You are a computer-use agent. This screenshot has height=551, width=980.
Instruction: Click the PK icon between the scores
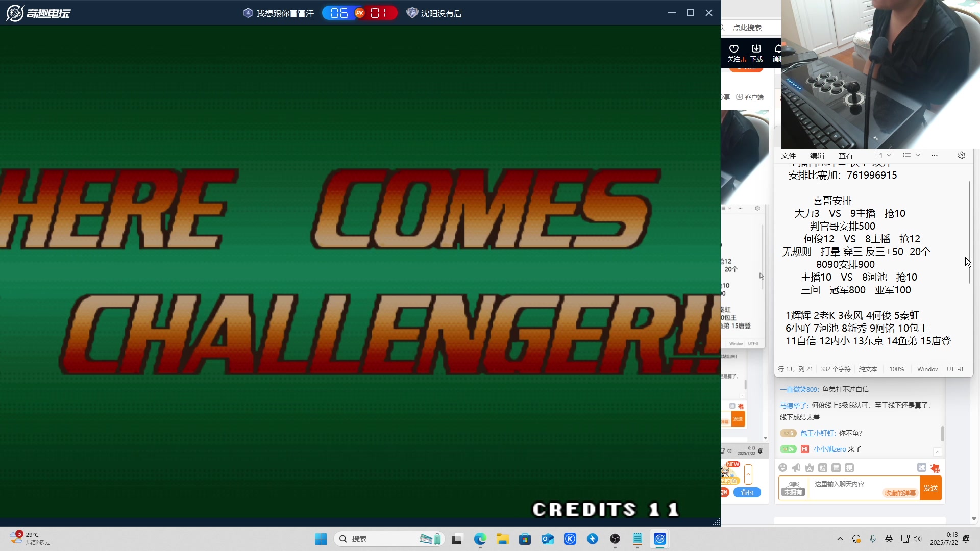[x=360, y=13]
